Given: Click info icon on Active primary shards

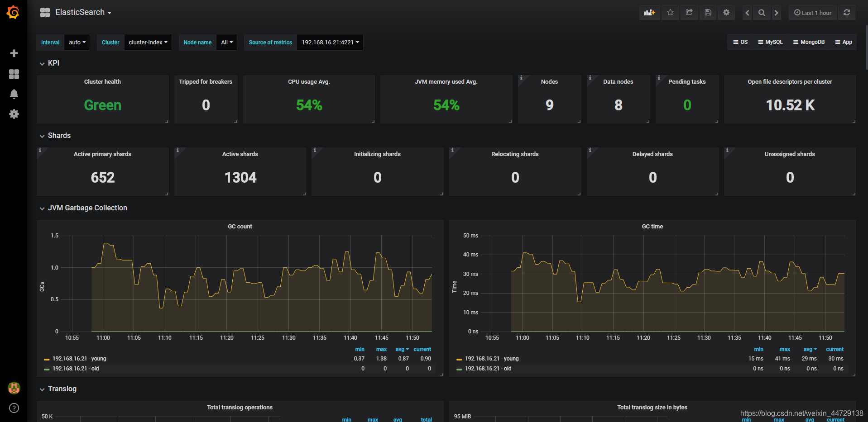Looking at the screenshot, I should click(40, 150).
